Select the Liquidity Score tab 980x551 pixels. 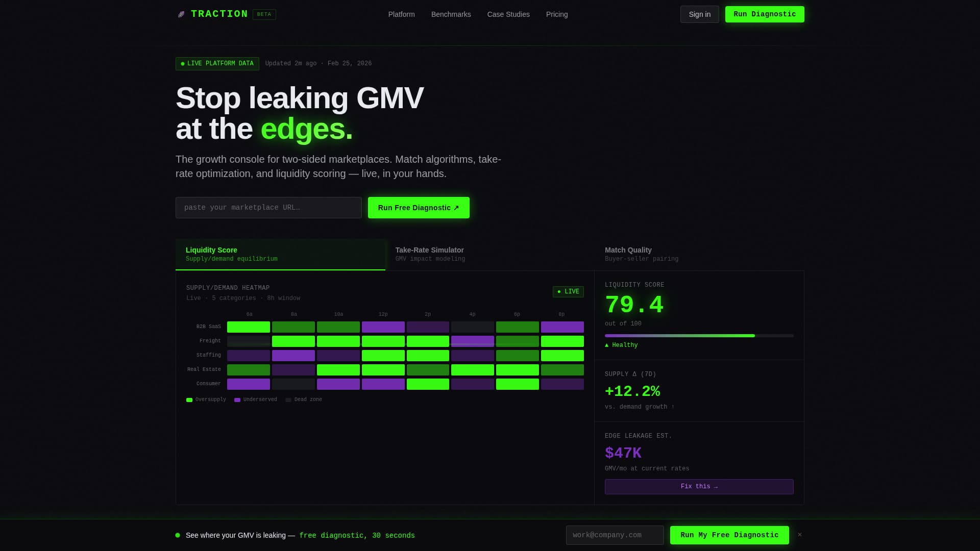tap(280, 254)
